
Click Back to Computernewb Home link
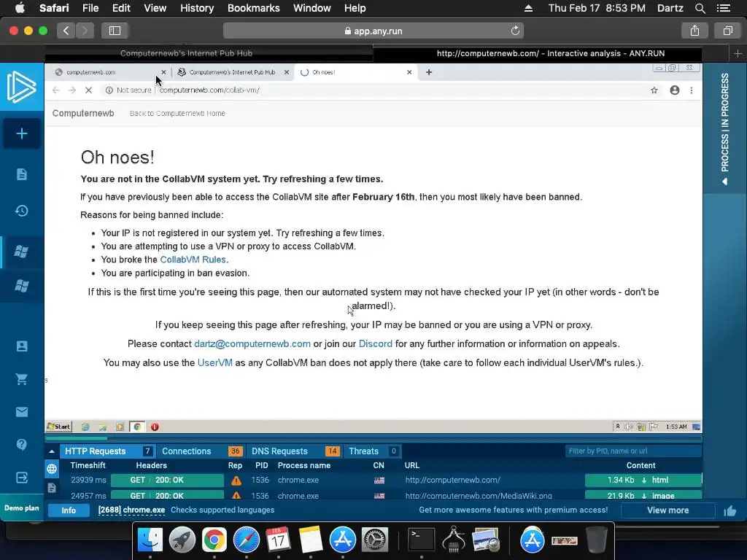point(177,113)
